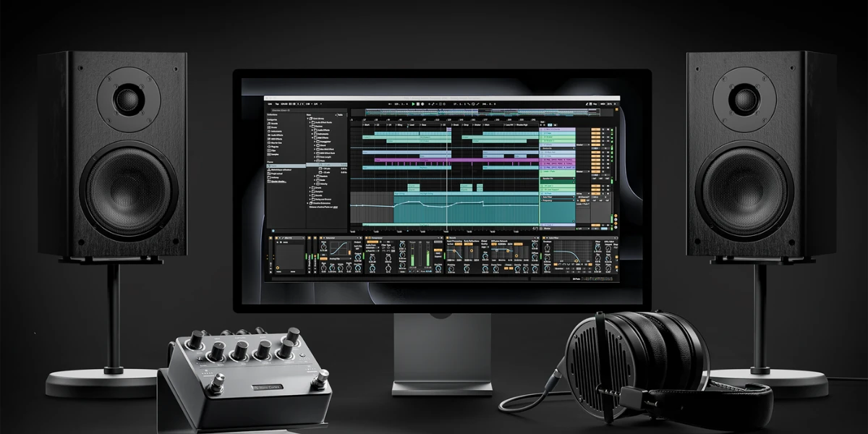Toggle the Saturator device on/off
868x434 pixels.
click(321, 238)
